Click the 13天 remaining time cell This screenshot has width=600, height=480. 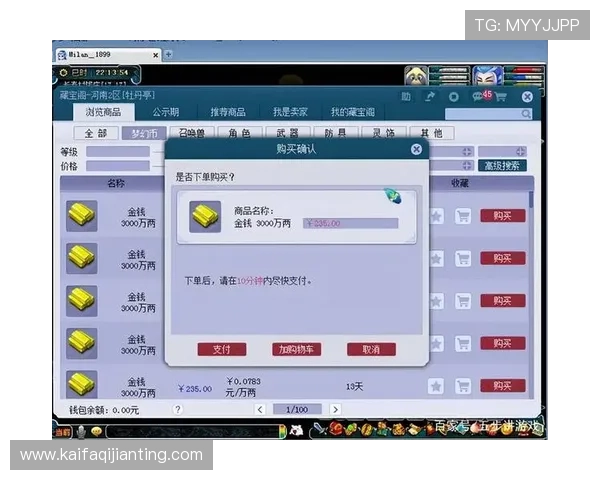click(354, 387)
